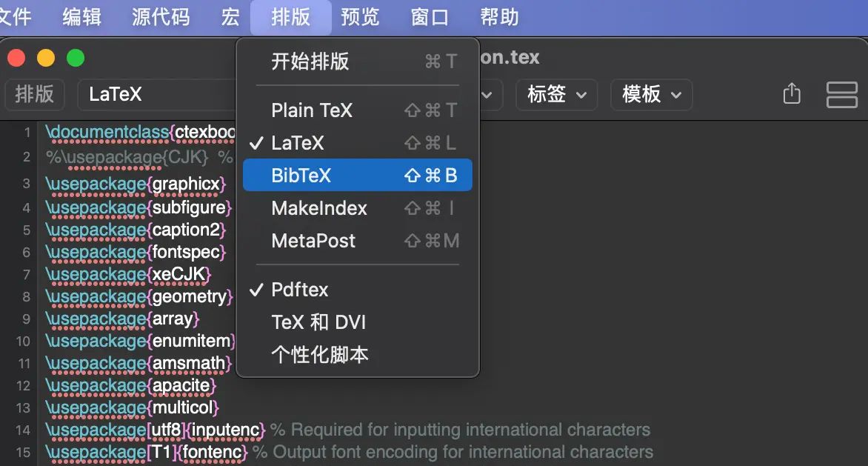The width and height of the screenshot is (868, 466).
Task: Click the green full-screen window button
Action: click(74, 57)
